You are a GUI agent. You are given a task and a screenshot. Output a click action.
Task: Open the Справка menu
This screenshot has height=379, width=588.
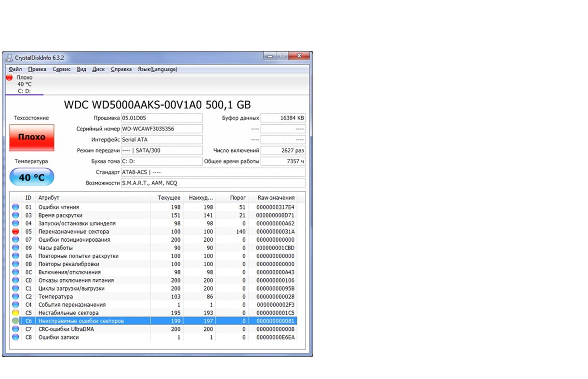[x=121, y=69]
